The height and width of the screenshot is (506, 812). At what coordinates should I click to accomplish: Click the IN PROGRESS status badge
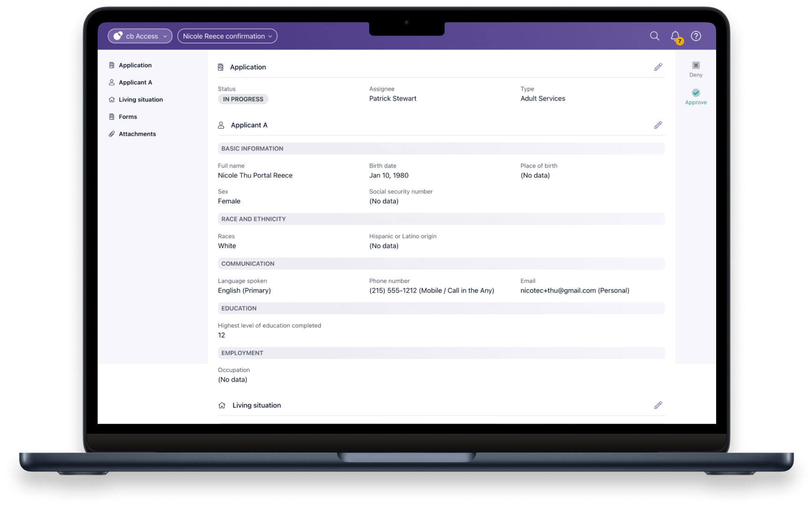click(x=243, y=99)
